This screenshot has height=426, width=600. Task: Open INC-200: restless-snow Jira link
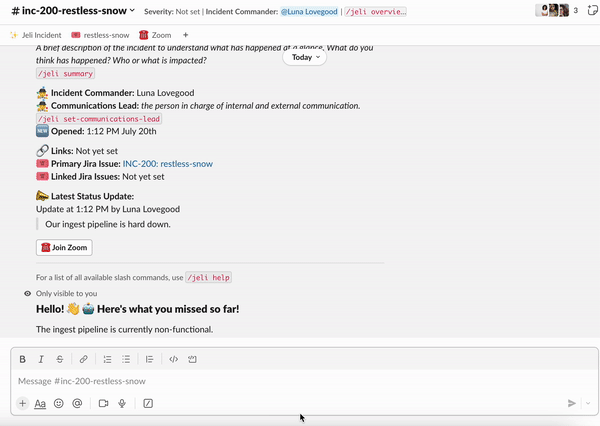168,164
